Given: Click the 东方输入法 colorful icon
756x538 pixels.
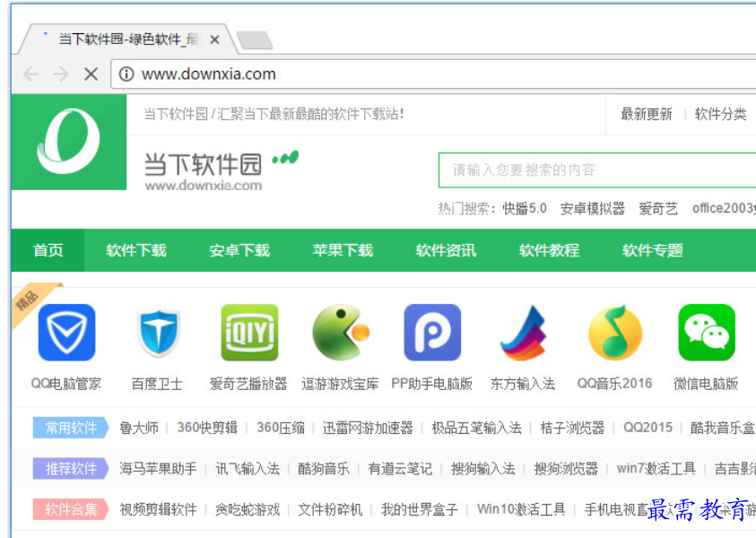Looking at the screenshot, I should coord(524,333).
